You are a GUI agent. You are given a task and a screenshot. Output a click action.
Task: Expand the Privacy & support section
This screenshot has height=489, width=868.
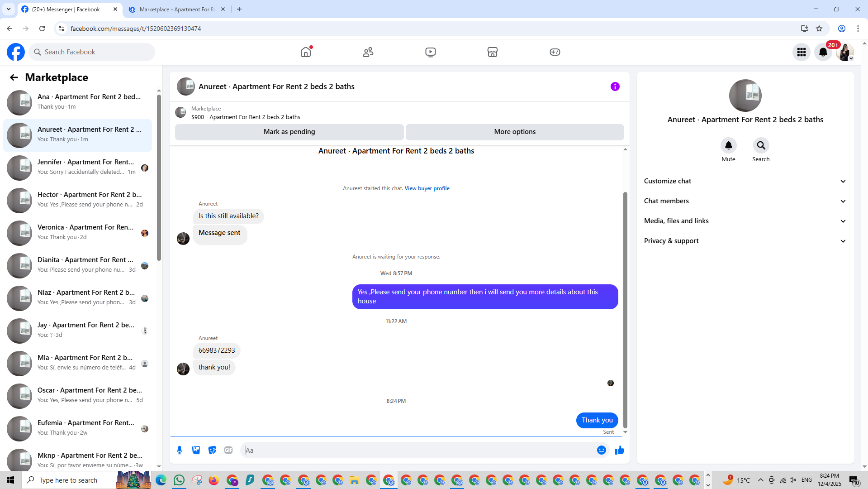(x=745, y=241)
